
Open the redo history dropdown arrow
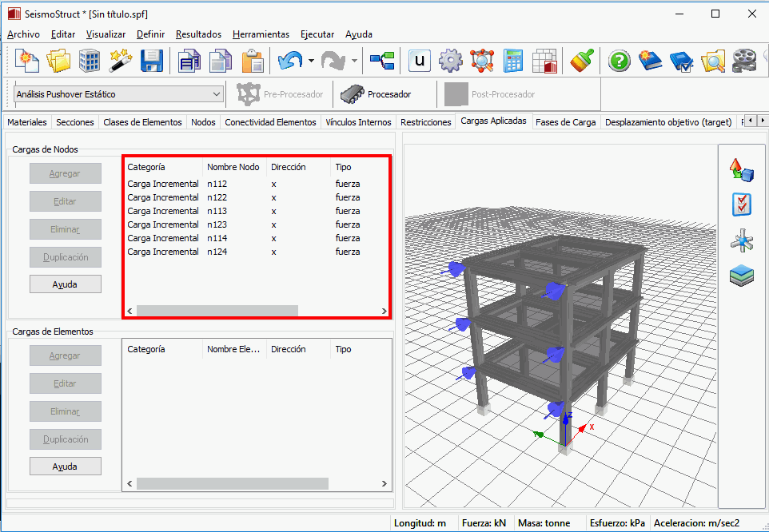click(x=354, y=61)
